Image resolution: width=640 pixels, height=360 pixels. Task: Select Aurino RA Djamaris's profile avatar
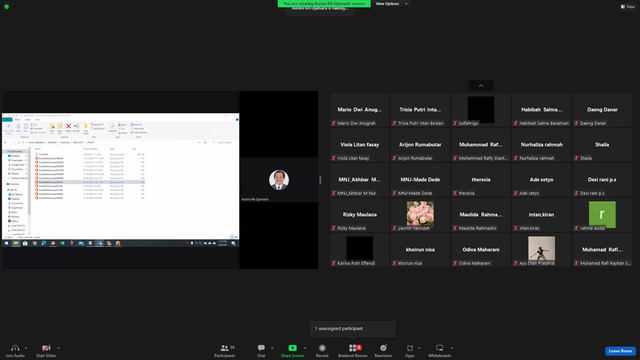279,180
